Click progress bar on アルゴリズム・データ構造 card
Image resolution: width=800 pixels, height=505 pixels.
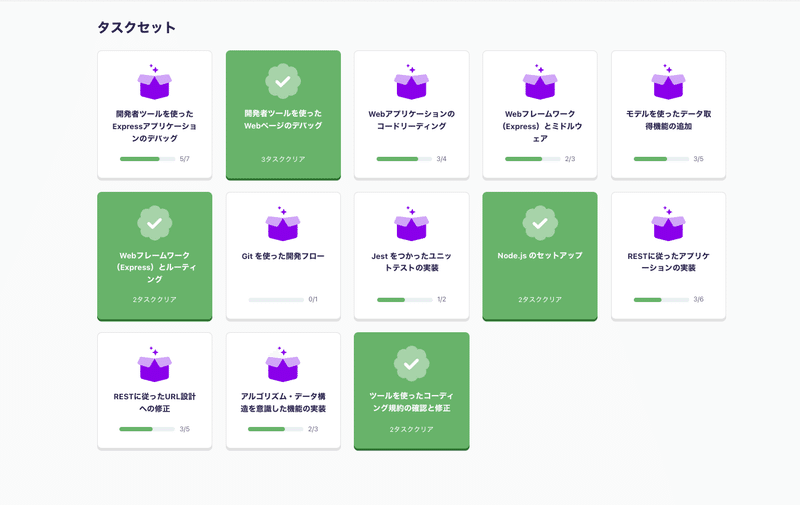[276, 430]
